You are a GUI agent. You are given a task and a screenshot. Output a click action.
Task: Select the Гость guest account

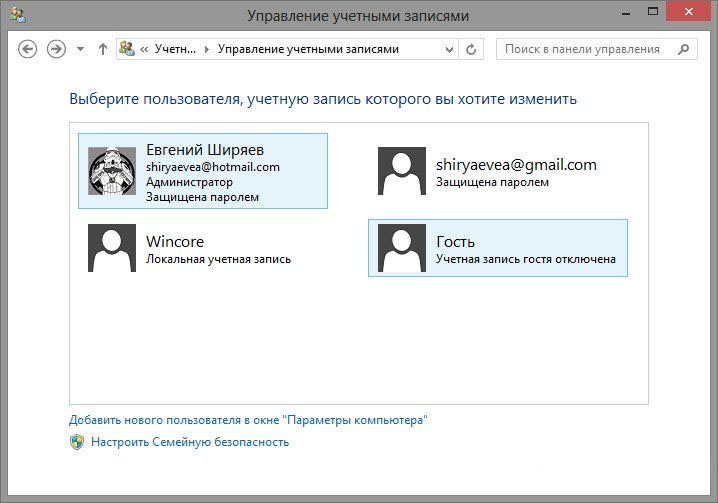(x=497, y=248)
